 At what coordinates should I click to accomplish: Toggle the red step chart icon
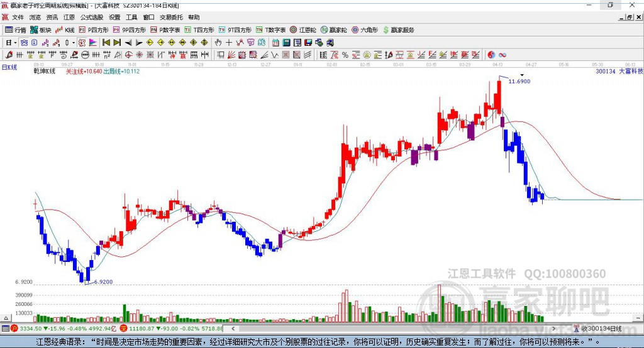click(56, 43)
